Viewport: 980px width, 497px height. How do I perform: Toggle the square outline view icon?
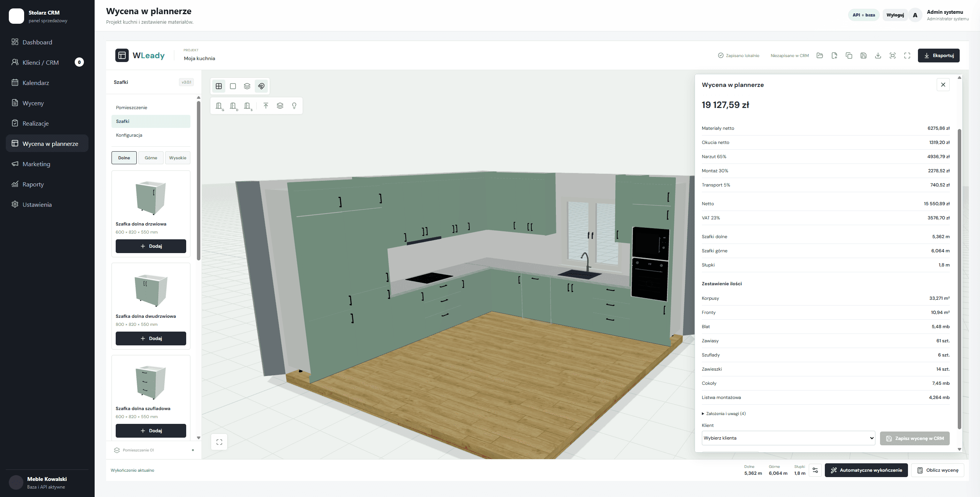coord(233,86)
